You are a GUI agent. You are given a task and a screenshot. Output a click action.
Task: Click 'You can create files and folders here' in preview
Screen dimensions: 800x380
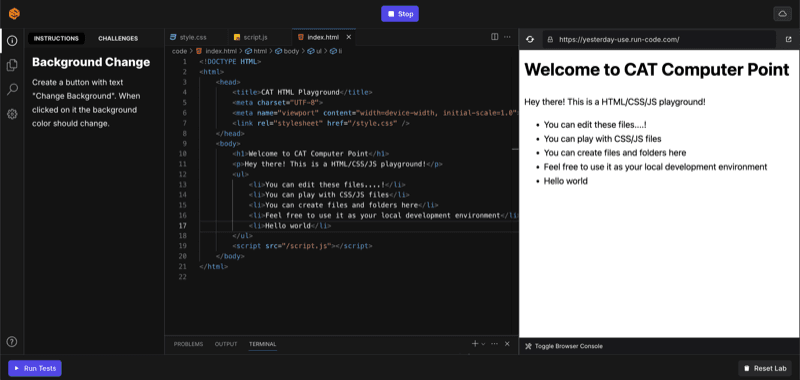pyautogui.click(x=615, y=153)
